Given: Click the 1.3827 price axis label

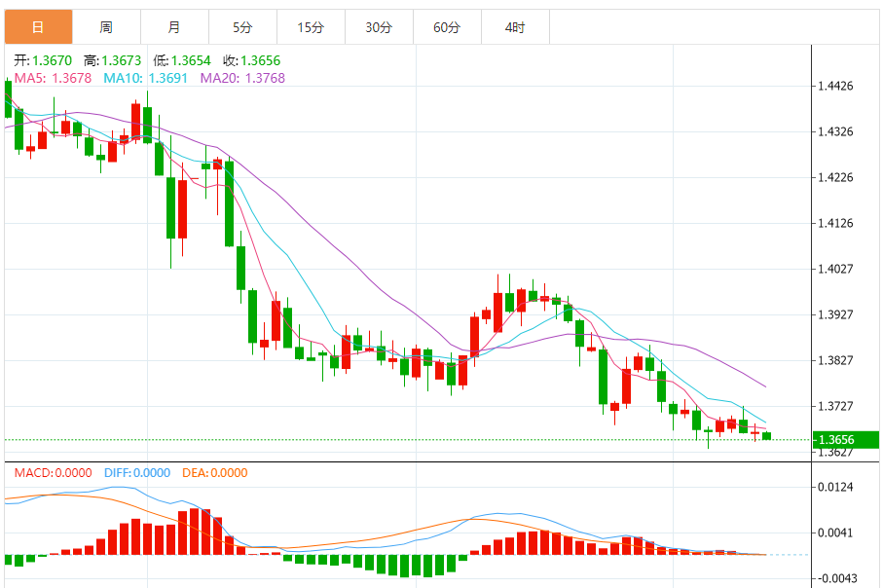Looking at the screenshot, I should point(835,360).
